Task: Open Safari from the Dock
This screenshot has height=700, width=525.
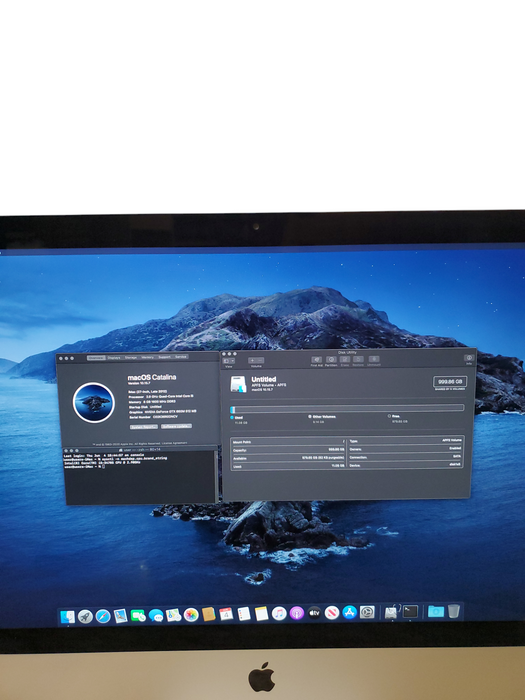Action: (103, 617)
